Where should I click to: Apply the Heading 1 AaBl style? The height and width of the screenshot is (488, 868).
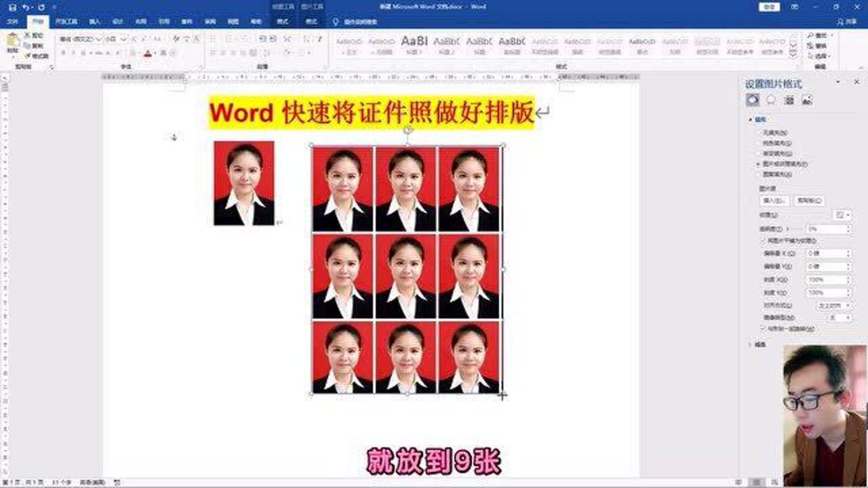pos(414,44)
